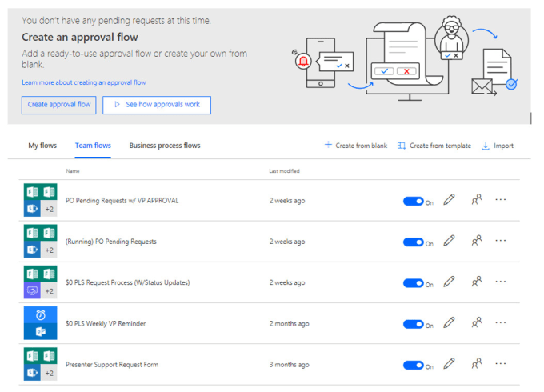Share the Presenter Support Request Form flow
This screenshot has height=392, width=544.
click(x=477, y=363)
